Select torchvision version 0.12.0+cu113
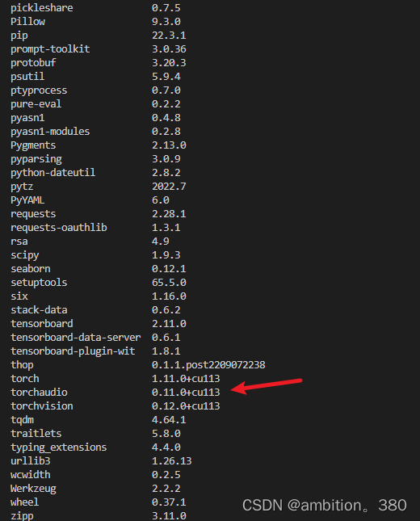 186,406
